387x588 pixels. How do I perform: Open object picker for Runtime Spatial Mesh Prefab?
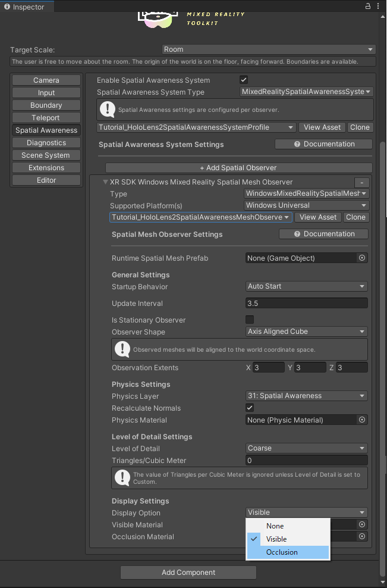tap(362, 258)
